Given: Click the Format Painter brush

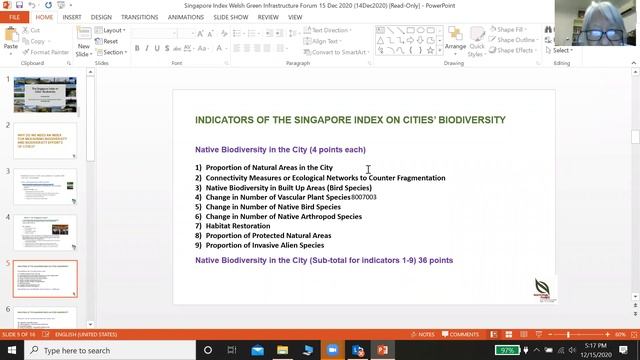Looking at the screenshot, I should pos(46,52).
